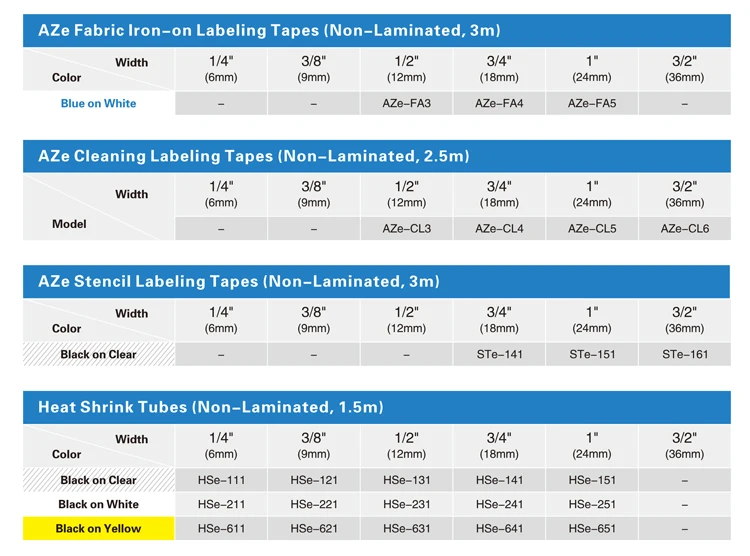The image size is (750, 556).
Task: Click Black on White heat shrink label
Action: [x=99, y=504]
